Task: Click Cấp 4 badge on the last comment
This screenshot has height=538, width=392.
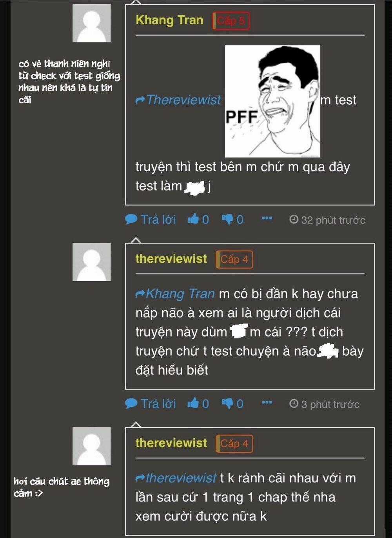Action: [234, 444]
